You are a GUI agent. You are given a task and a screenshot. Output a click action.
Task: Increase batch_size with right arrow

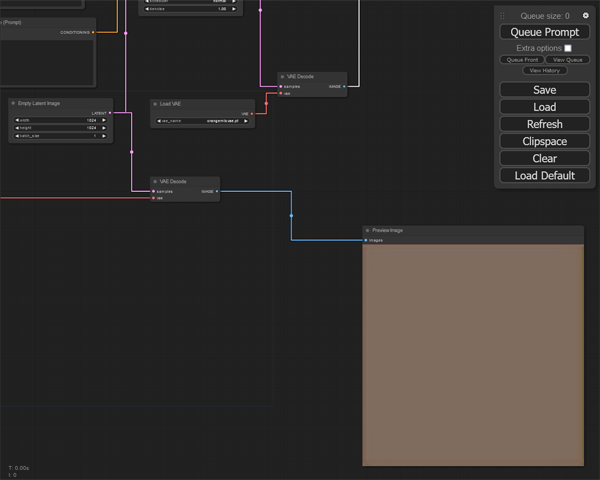pos(103,135)
